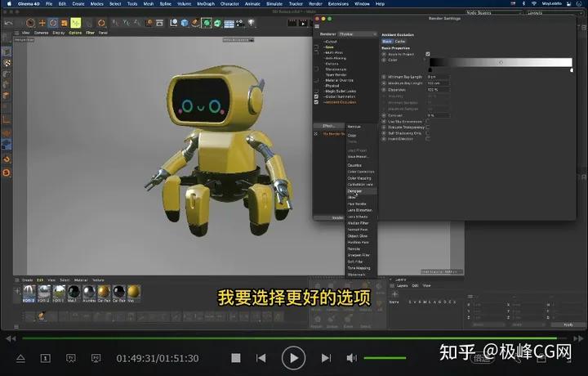Click the Effect... button

(x=328, y=126)
